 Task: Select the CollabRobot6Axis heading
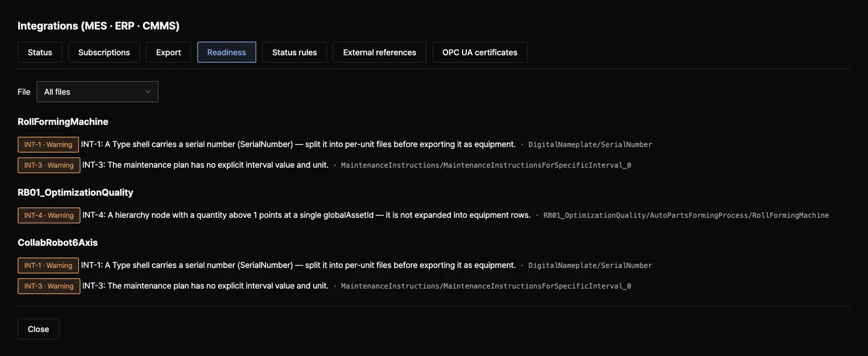58,243
